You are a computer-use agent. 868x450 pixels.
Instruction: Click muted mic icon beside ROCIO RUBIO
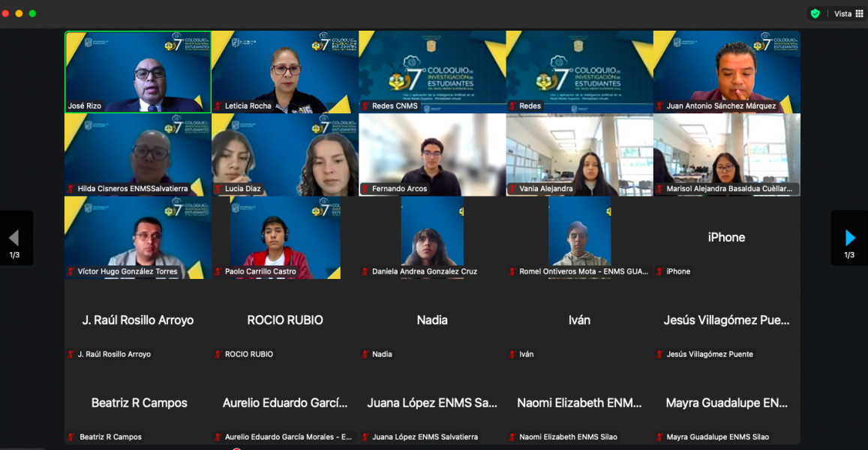[x=218, y=355]
